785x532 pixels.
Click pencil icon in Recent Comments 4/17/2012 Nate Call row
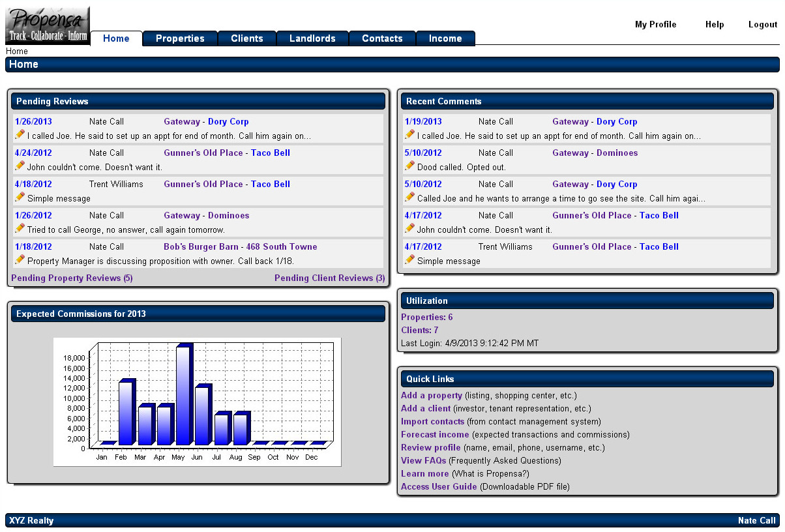[x=409, y=228]
